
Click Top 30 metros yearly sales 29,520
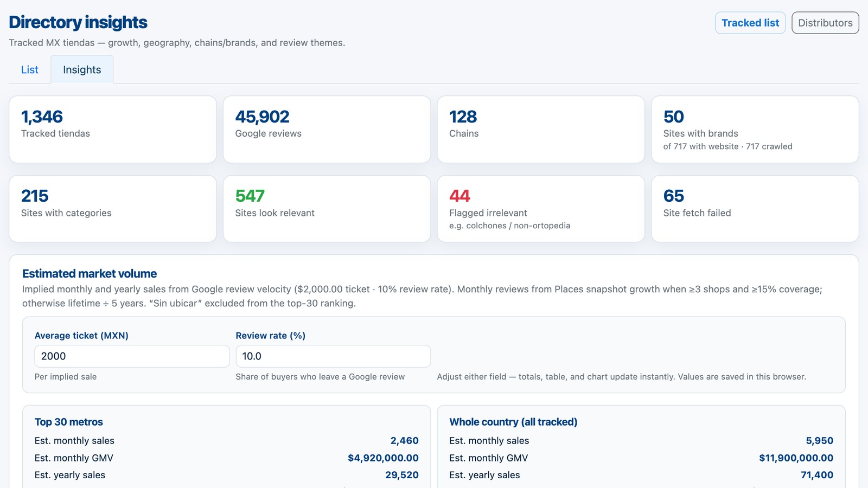(402, 475)
